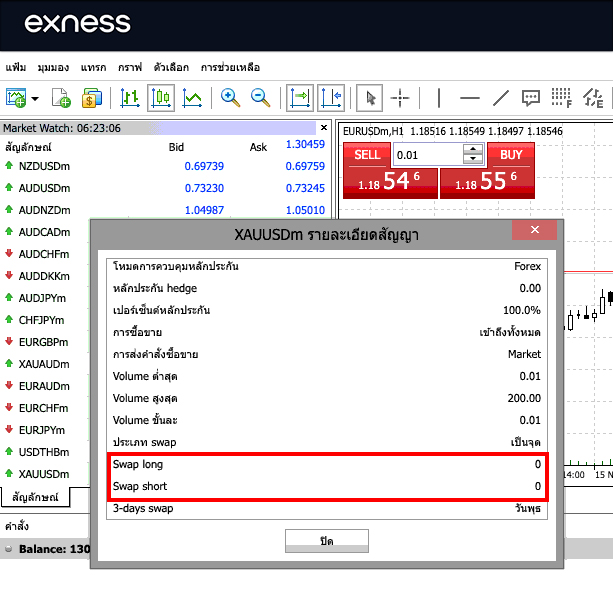Image resolution: width=613 pixels, height=606 pixels.
Task: Click the สัญลักษณ์ column header
Action: (x=28, y=147)
